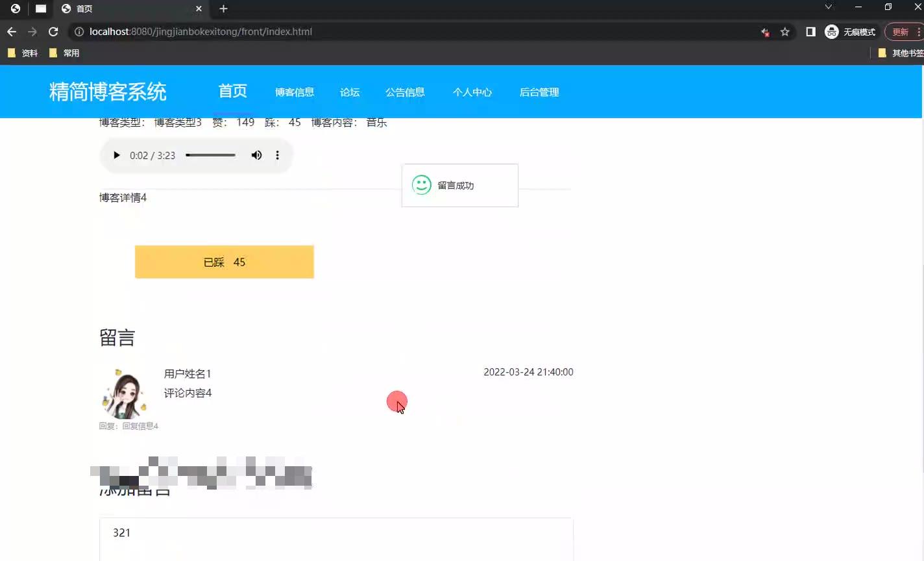The height and width of the screenshot is (561, 924).
Task: Click the comment timestamp 2022-03-24 21:40:00
Action: click(x=528, y=372)
